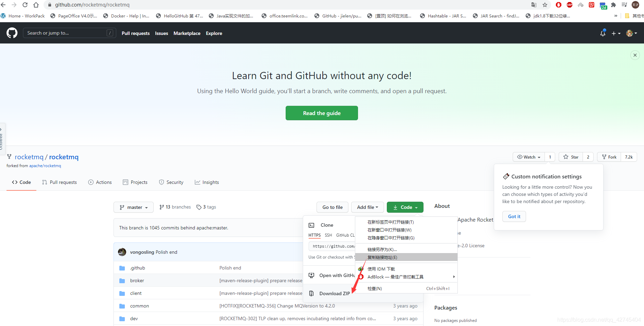Open the broker folder
The width and height of the screenshot is (644, 326).
137,280
